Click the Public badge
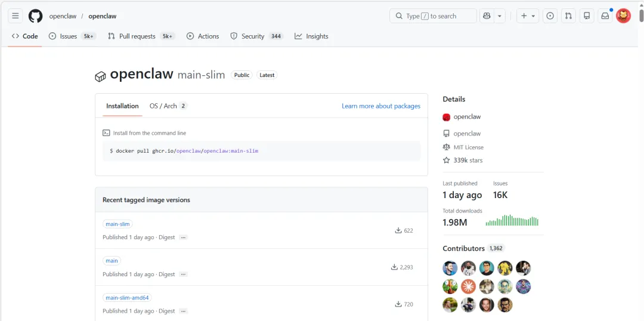The width and height of the screenshot is (644, 321). [x=242, y=75]
